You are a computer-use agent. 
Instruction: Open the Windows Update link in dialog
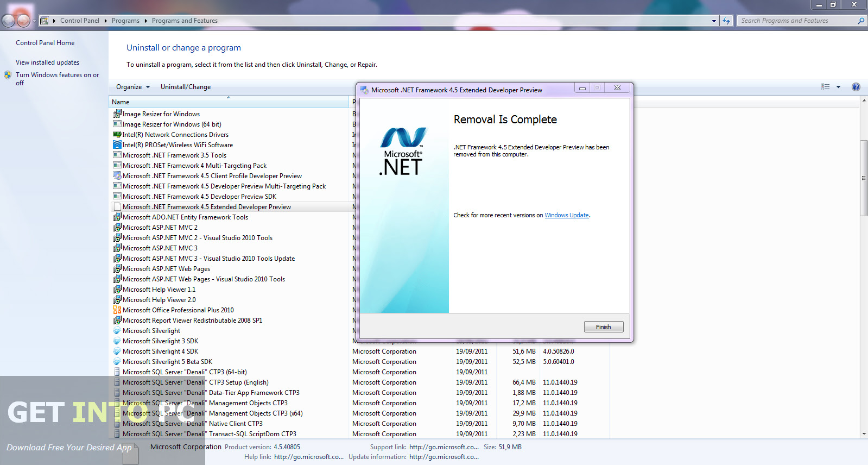pos(567,216)
